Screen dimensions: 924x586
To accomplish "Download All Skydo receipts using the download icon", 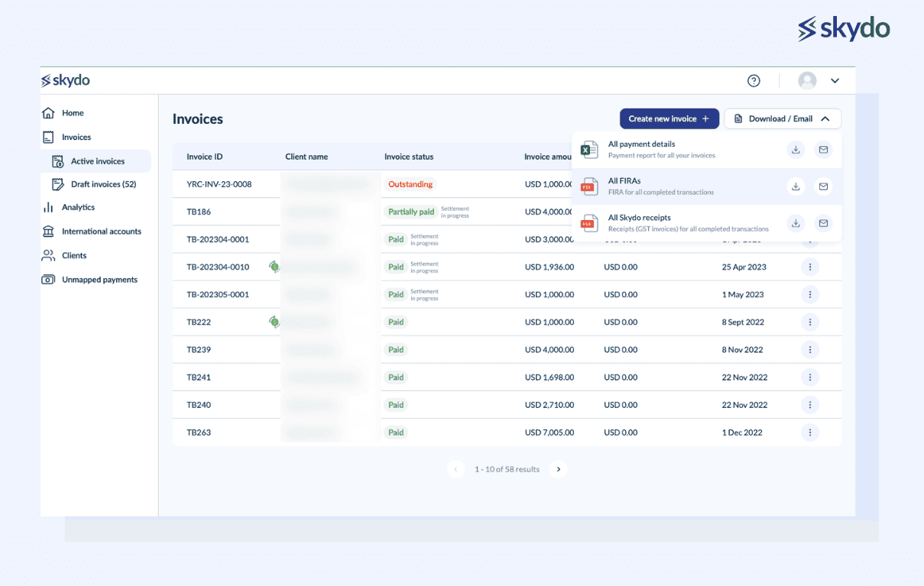I will click(x=796, y=222).
